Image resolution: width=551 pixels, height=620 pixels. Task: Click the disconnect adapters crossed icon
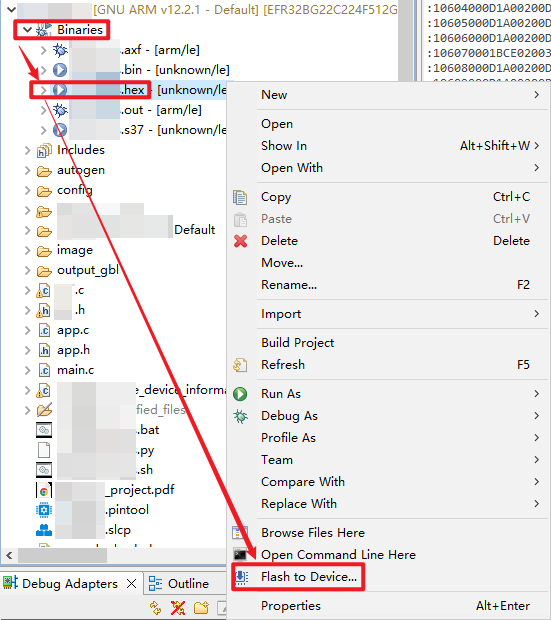(x=178, y=607)
